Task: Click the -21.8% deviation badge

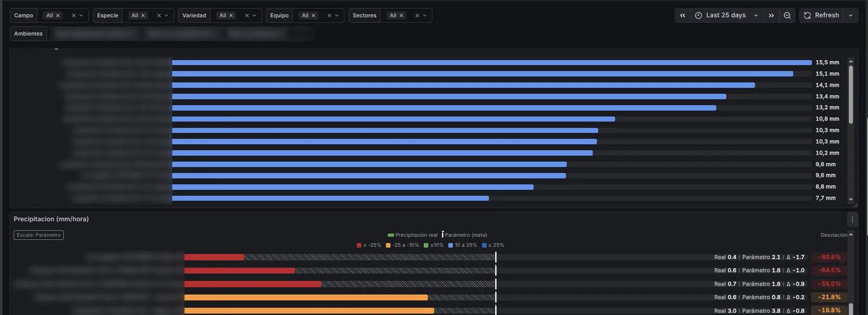Action: point(829,297)
